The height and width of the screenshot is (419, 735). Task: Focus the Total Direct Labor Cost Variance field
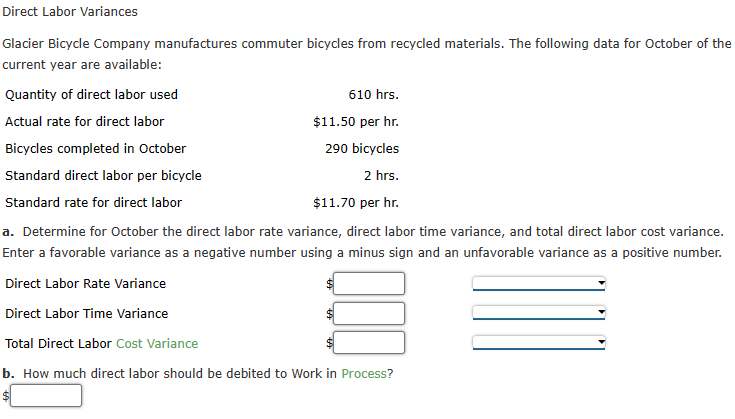369,343
